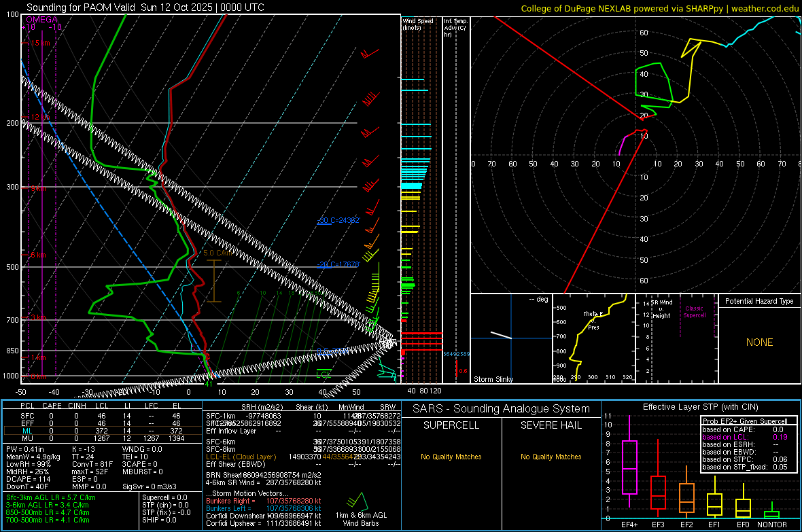Select the SFC parcel row

[x=103, y=416]
